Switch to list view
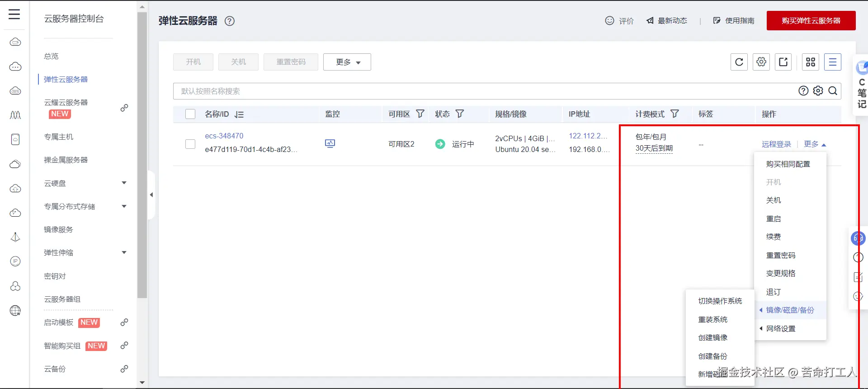Image resolution: width=868 pixels, height=389 pixels. click(x=833, y=62)
